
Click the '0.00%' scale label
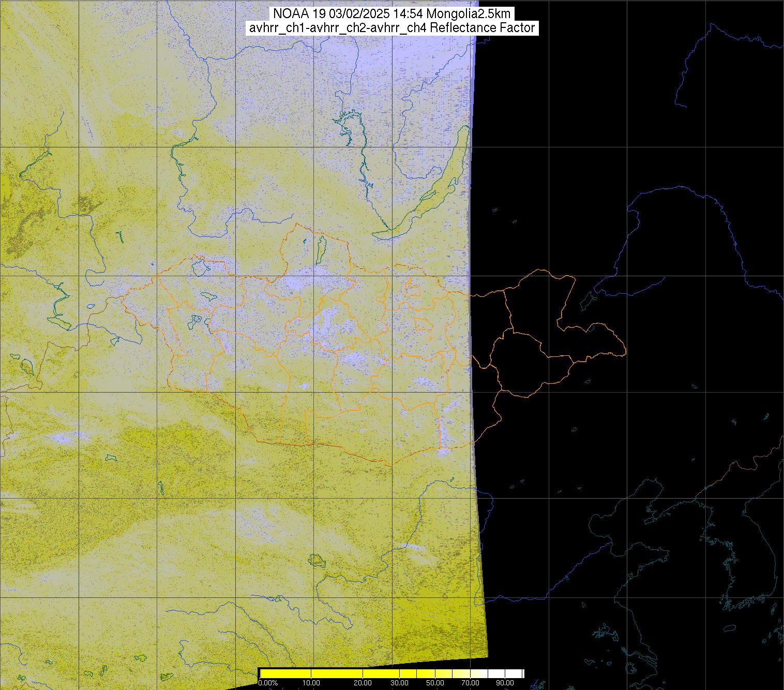pos(268,683)
